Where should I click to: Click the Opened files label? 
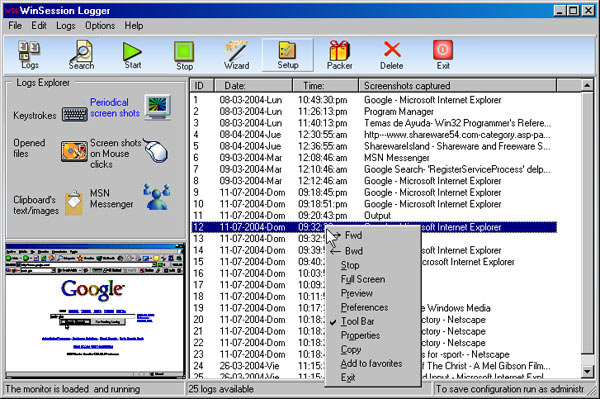click(x=29, y=148)
